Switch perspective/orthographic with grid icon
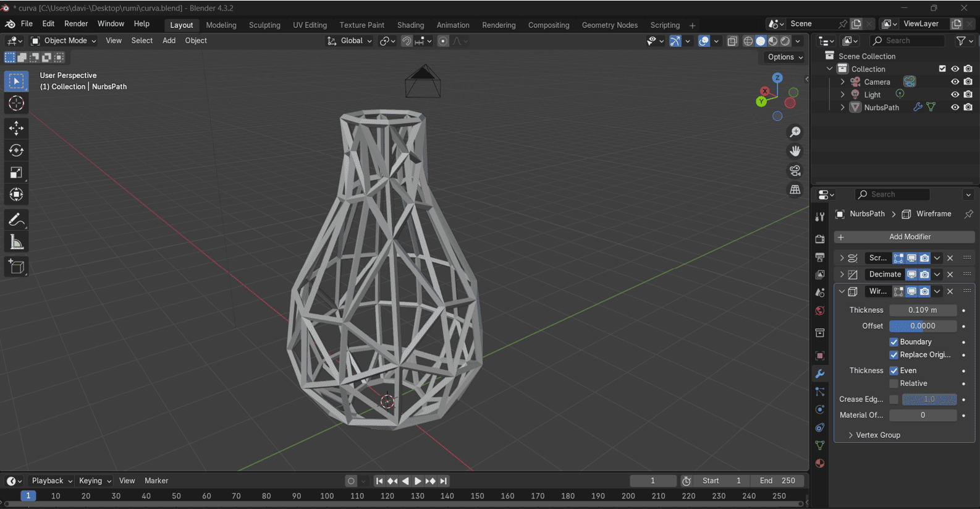 tap(795, 189)
